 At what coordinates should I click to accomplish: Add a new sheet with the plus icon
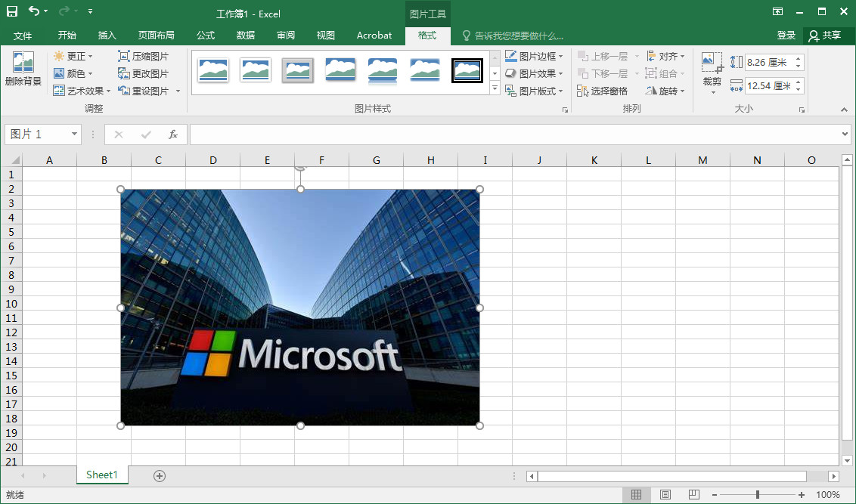click(x=160, y=475)
